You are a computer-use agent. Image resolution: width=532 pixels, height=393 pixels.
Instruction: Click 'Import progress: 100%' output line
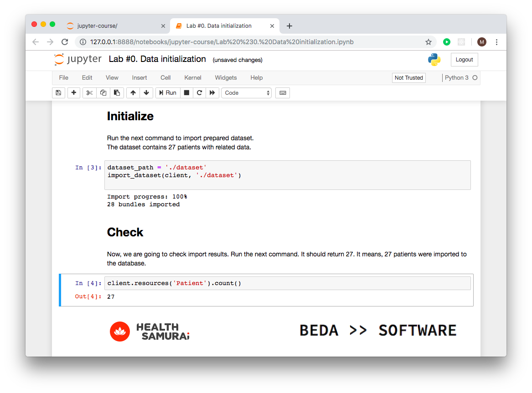coord(147,197)
